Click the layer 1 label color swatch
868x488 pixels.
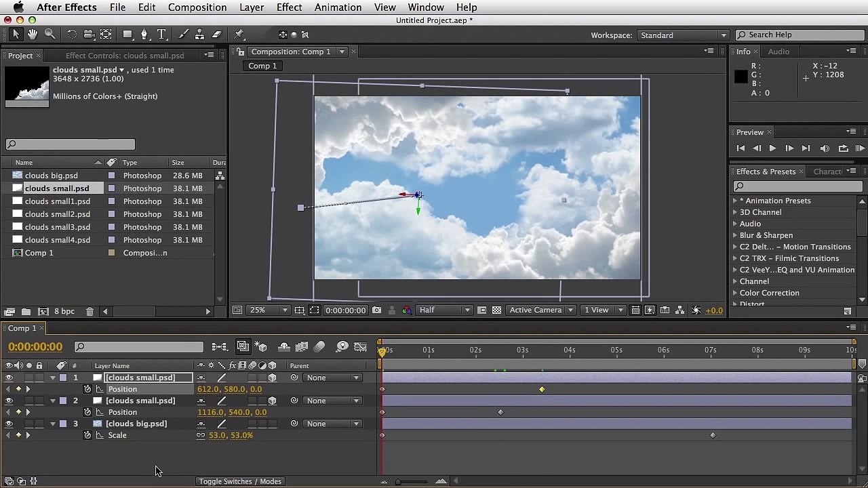tap(63, 378)
